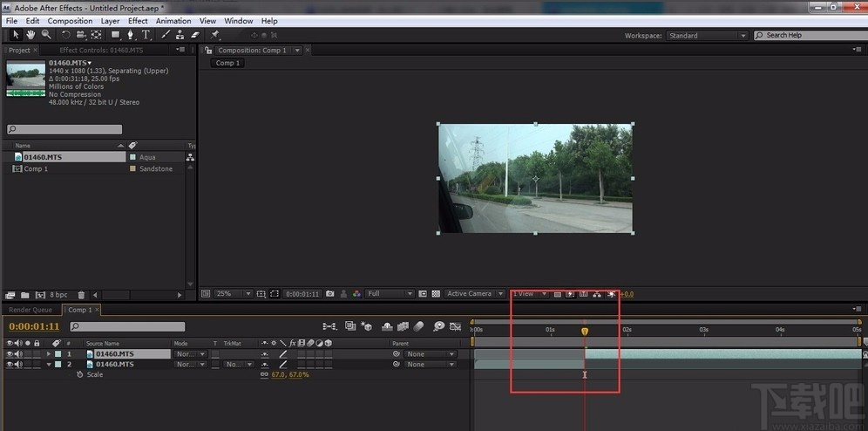Click the viewer timecode 0:00:01:11 button
The height and width of the screenshot is (431, 868).
302,294
